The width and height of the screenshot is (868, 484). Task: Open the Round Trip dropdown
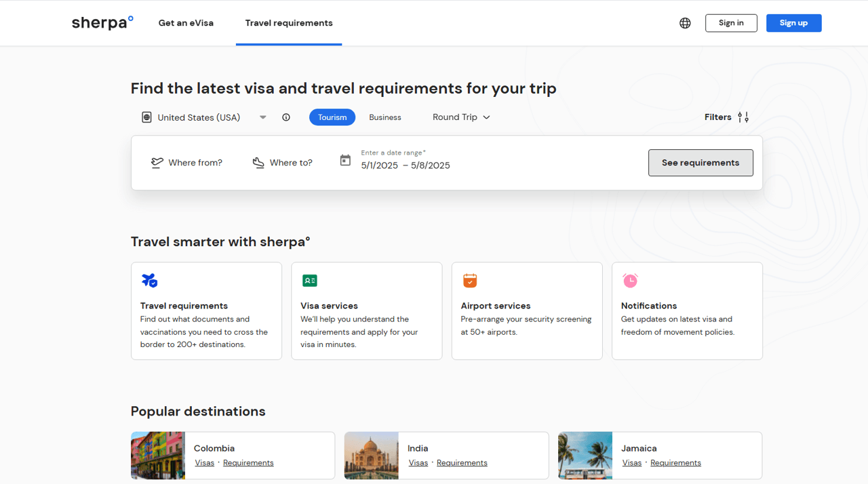coord(461,117)
